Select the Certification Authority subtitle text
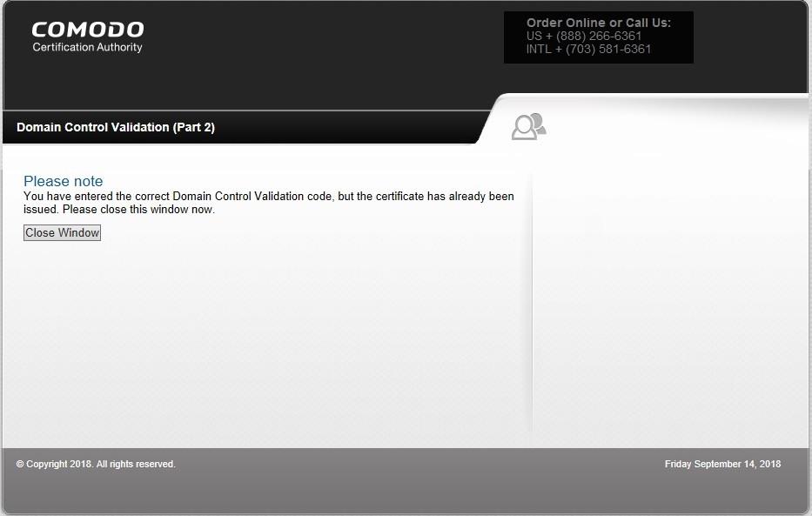812x516 pixels. pyautogui.click(x=87, y=48)
